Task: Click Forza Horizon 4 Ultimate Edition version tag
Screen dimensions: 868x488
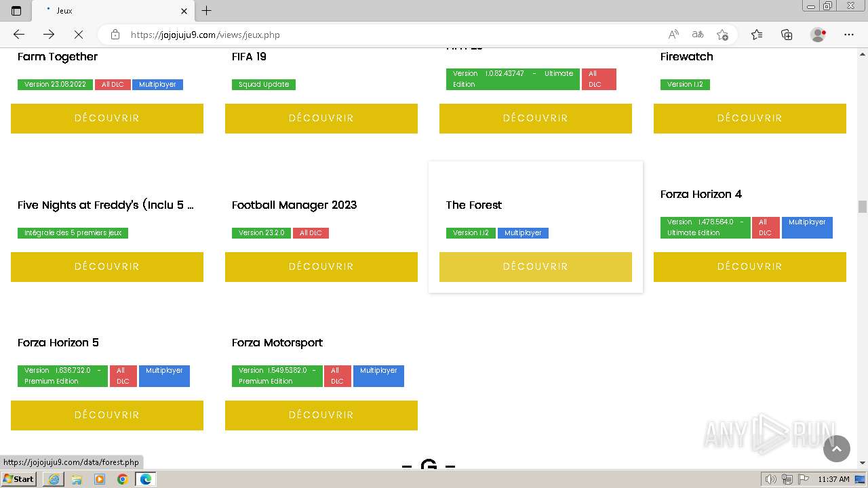Action: pyautogui.click(x=705, y=228)
